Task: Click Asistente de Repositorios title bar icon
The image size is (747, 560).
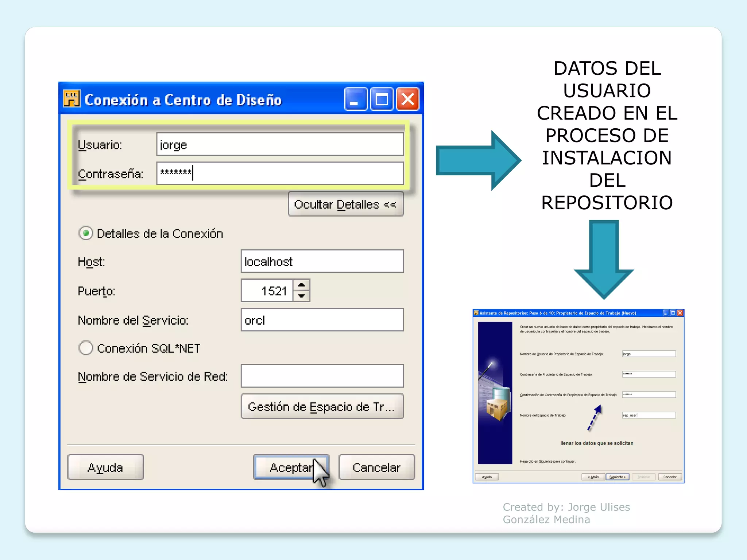Action: (x=476, y=313)
